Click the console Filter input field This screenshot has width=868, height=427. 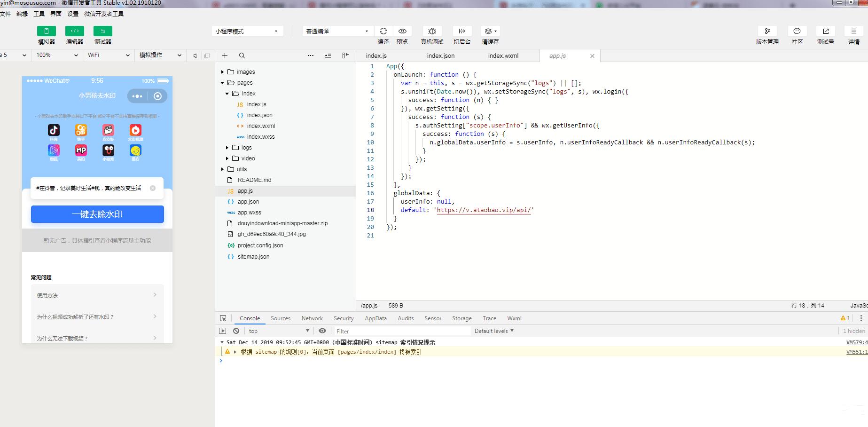click(402, 331)
